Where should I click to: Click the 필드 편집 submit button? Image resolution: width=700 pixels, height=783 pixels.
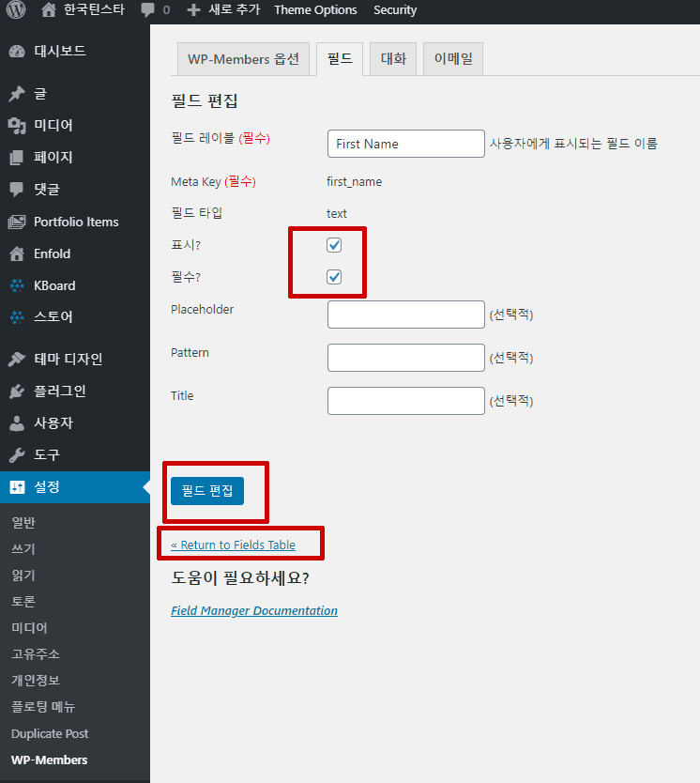pyautogui.click(x=207, y=491)
